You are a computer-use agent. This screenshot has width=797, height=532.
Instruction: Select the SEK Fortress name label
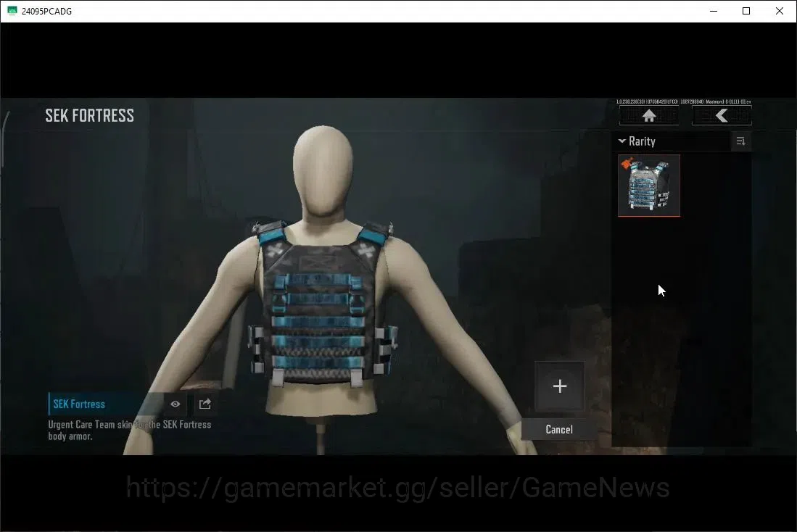(x=79, y=404)
